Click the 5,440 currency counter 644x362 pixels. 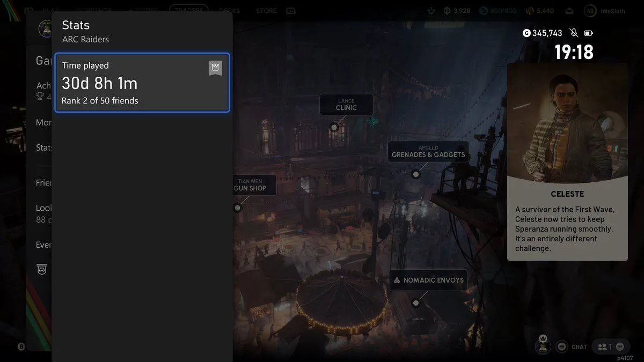click(539, 11)
